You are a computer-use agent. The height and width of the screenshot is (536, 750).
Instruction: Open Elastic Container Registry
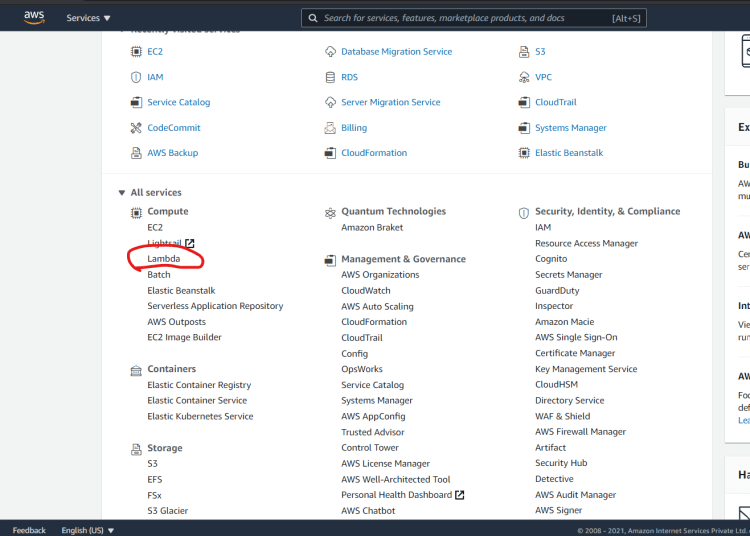click(x=199, y=385)
